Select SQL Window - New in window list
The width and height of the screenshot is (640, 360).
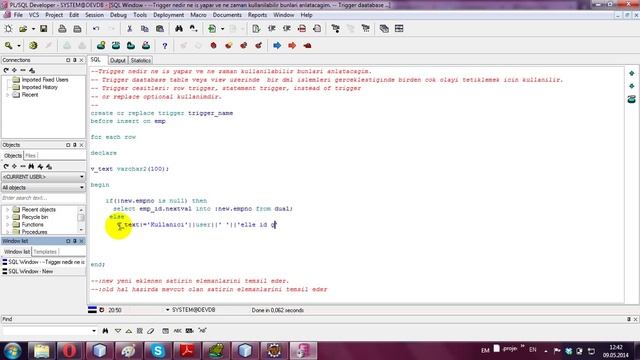point(31,271)
